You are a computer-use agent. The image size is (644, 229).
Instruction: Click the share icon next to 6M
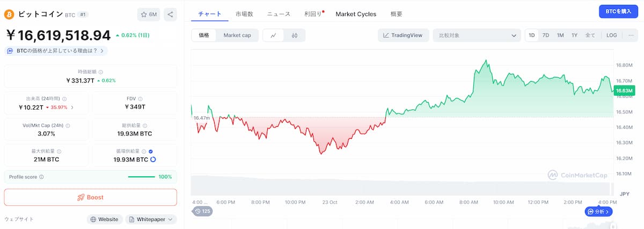tap(170, 15)
